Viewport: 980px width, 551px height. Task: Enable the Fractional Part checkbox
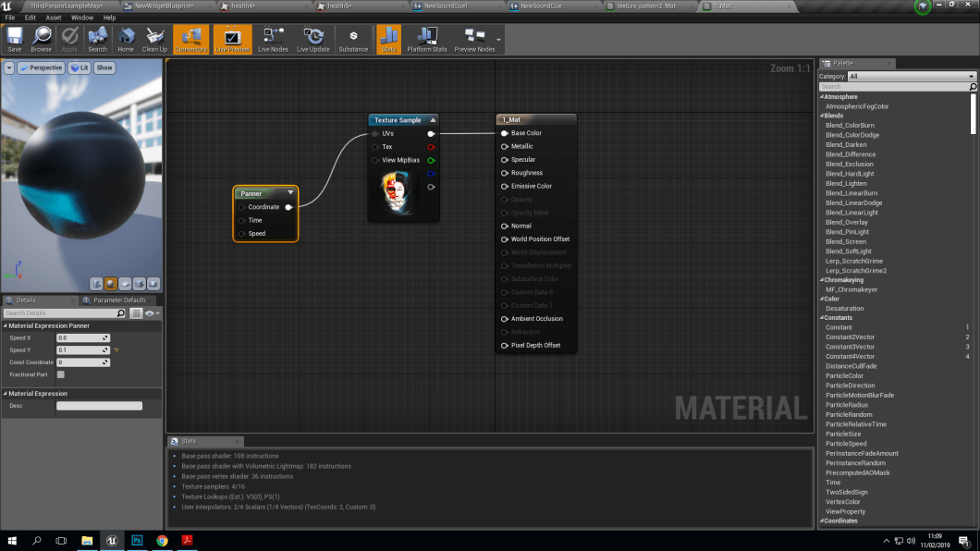click(63, 374)
